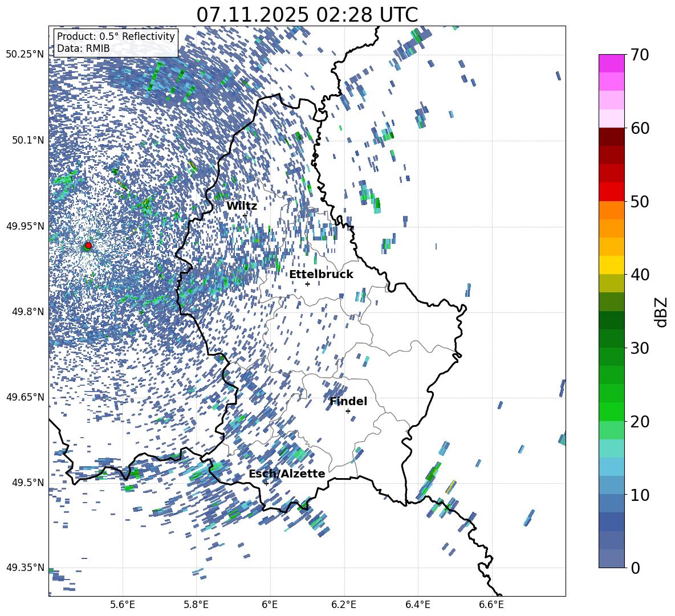The width and height of the screenshot is (675, 616).
Task: Click the 6.4°E longitude label
Action: (x=417, y=605)
